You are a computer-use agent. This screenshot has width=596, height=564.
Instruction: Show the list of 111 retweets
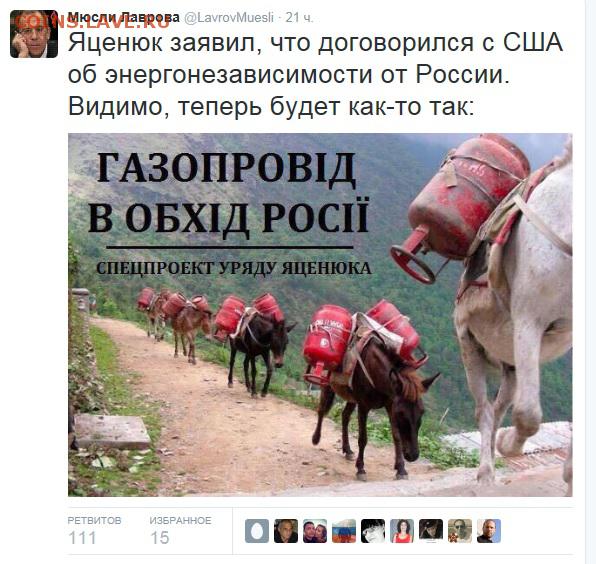(x=94, y=531)
